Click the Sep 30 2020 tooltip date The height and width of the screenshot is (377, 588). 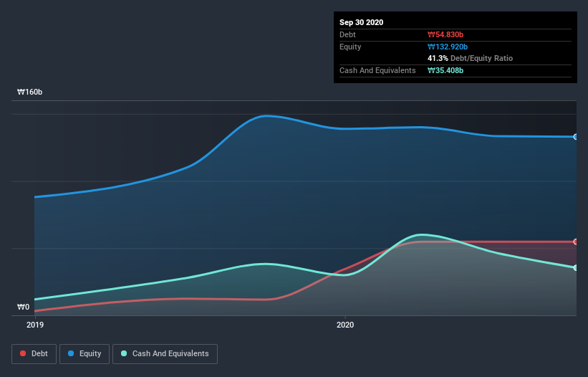361,22
